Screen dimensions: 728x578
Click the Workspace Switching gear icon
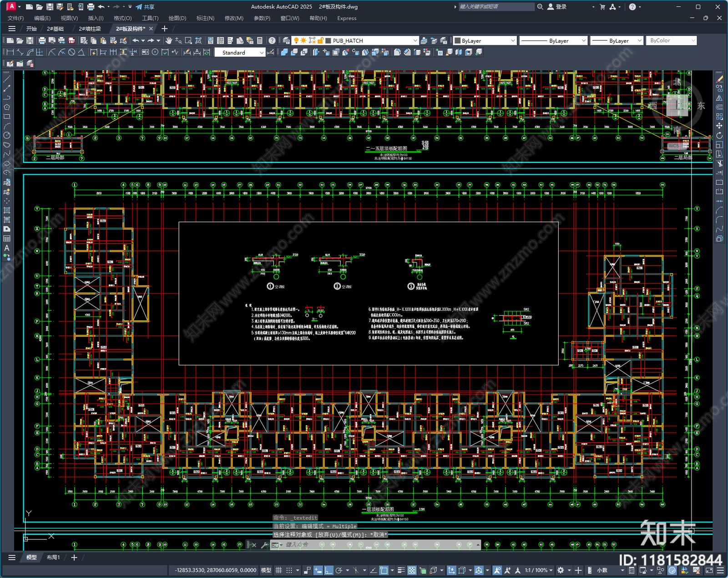[561, 570]
